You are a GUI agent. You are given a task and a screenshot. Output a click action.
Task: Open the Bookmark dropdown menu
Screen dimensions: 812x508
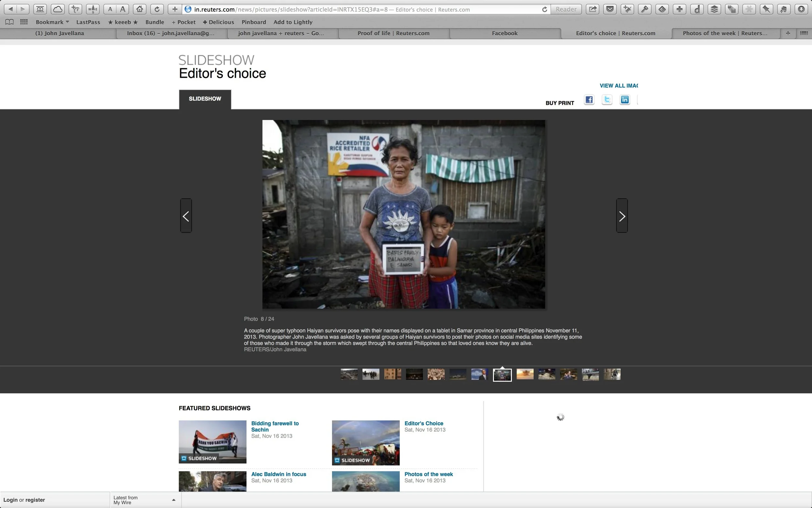52,22
